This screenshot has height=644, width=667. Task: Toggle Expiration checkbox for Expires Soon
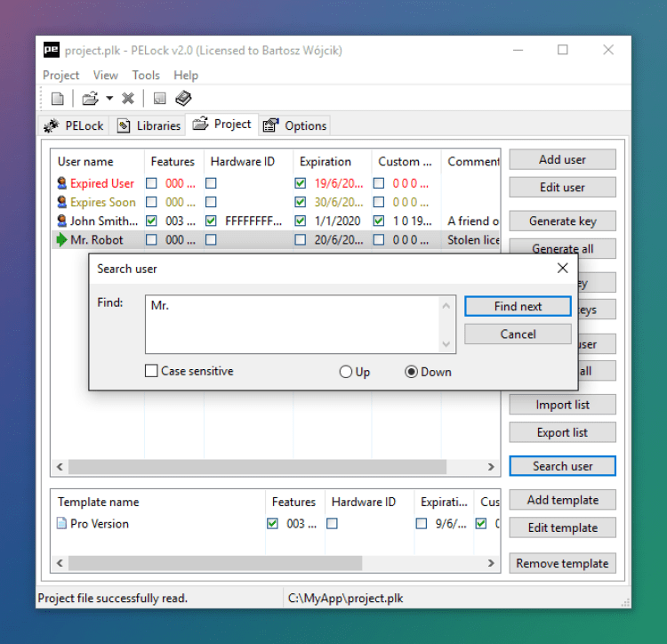301,202
